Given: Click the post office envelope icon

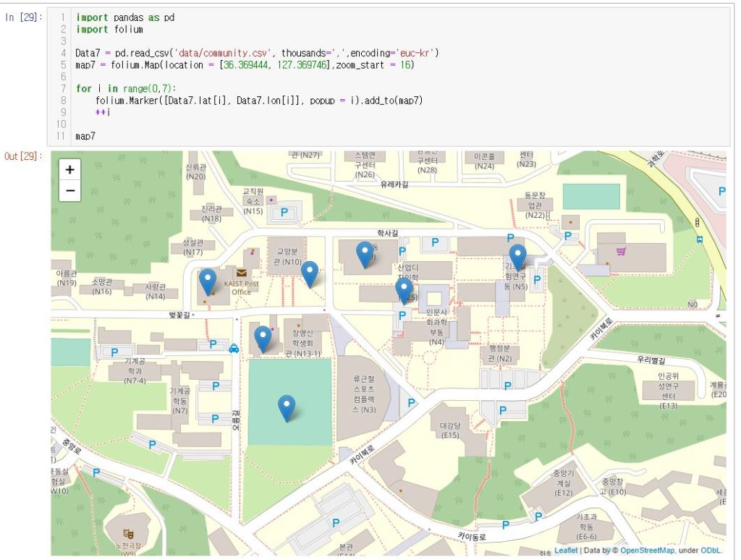Looking at the screenshot, I should (x=240, y=273).
